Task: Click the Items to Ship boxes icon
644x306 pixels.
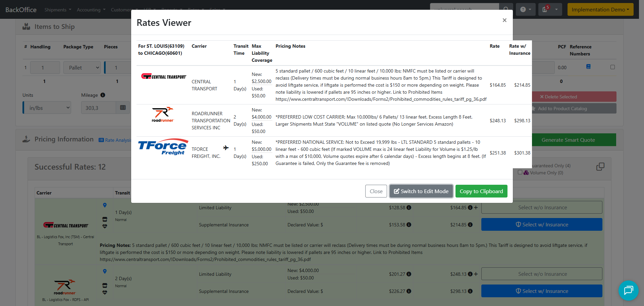Action: [26, 26]
